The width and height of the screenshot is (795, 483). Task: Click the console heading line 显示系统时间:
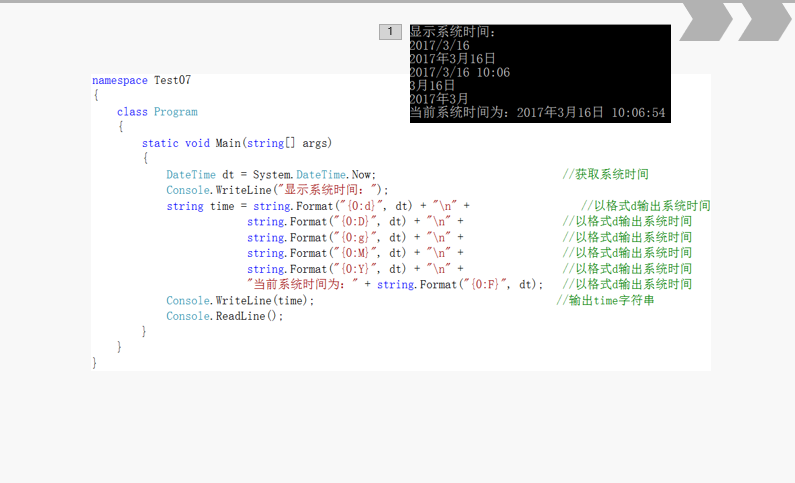tap(452, 31)
